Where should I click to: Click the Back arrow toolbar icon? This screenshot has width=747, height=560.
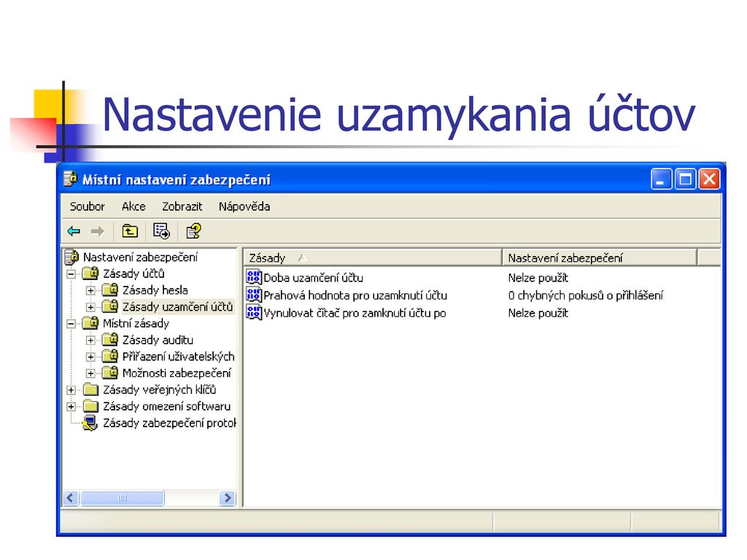(74, 231)
